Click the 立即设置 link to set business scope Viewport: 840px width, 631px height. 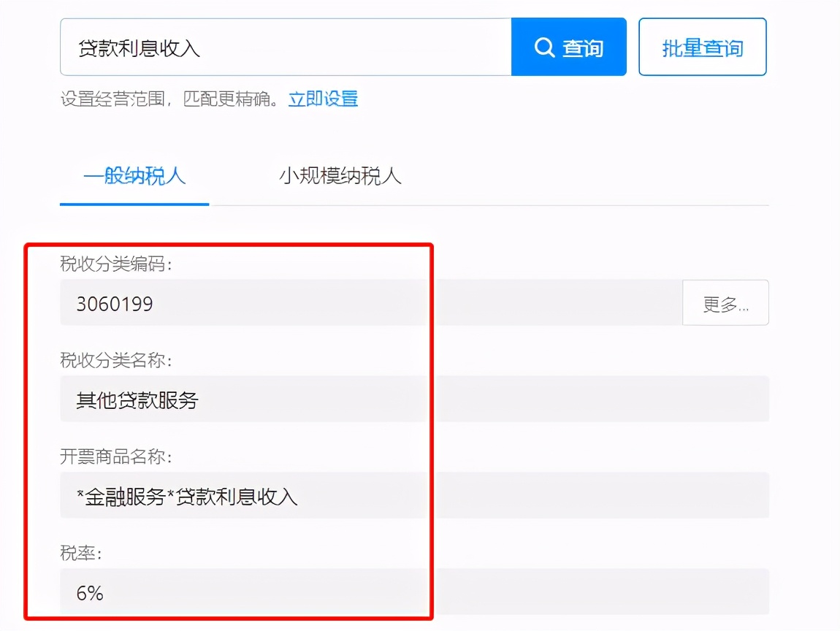coord(324,99)
